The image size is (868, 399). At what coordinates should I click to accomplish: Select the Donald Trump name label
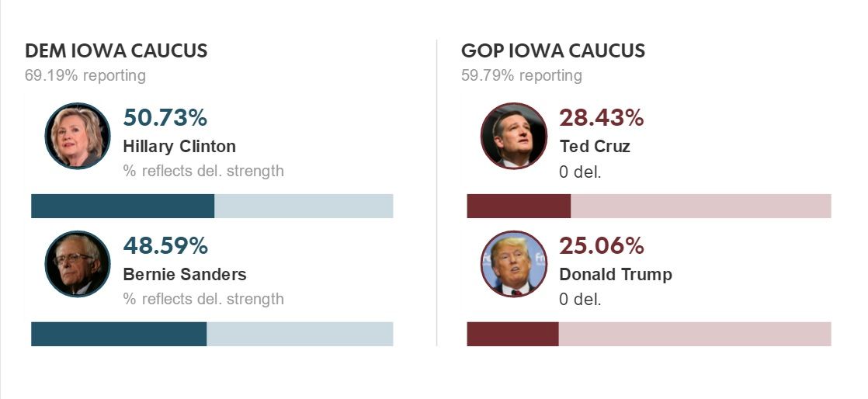point(616,274)
